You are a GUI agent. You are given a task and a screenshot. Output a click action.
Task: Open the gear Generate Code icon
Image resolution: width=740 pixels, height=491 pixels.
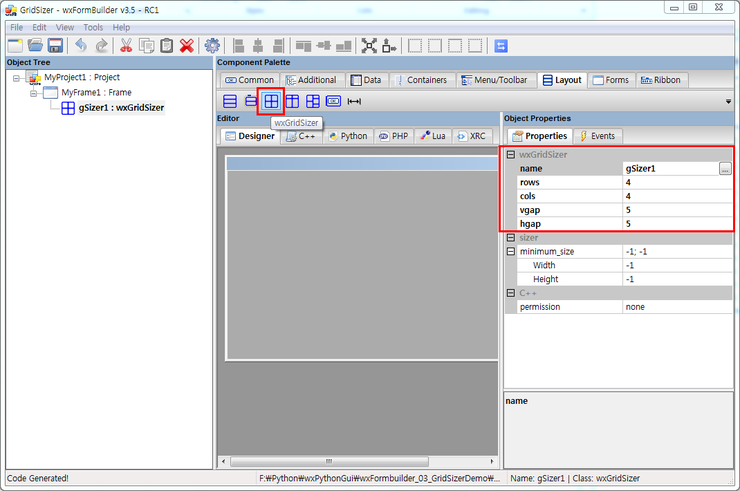coord(212,45)
